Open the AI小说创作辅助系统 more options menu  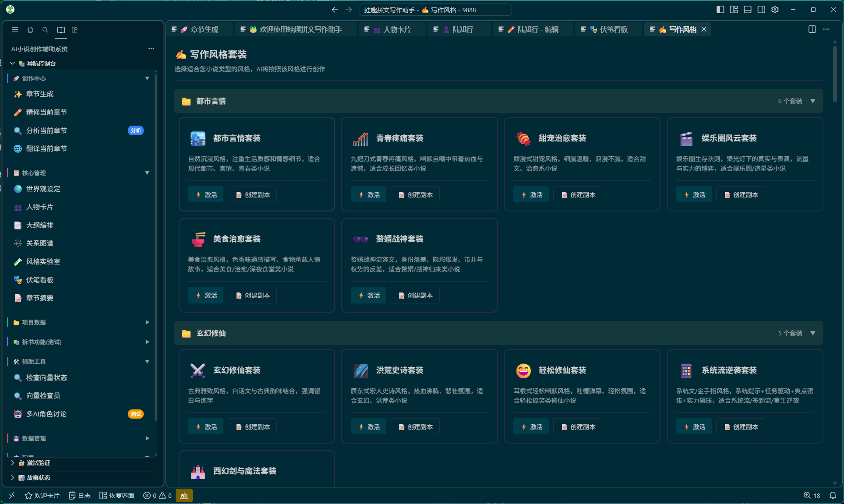[x=151, y=49]
